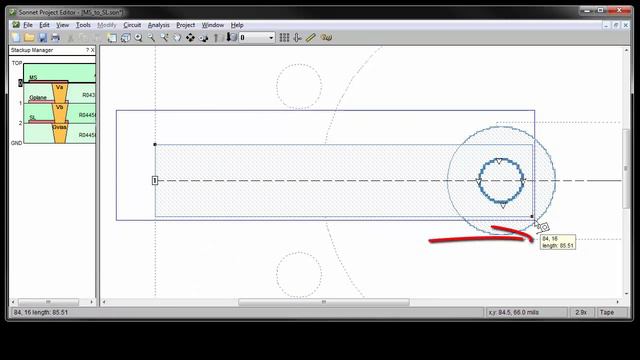Click the Sonnet application icon in menu bar
The image size is (640, 360).
[16, 25]
